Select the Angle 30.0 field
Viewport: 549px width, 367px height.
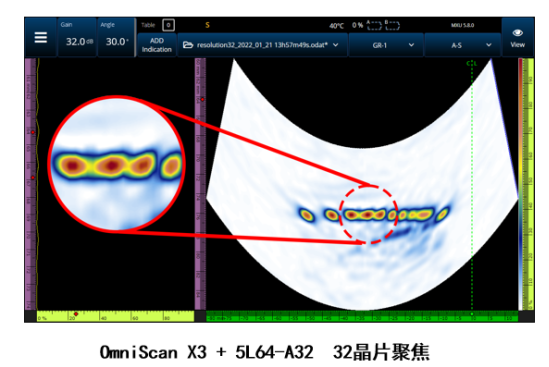pos(116,37)
